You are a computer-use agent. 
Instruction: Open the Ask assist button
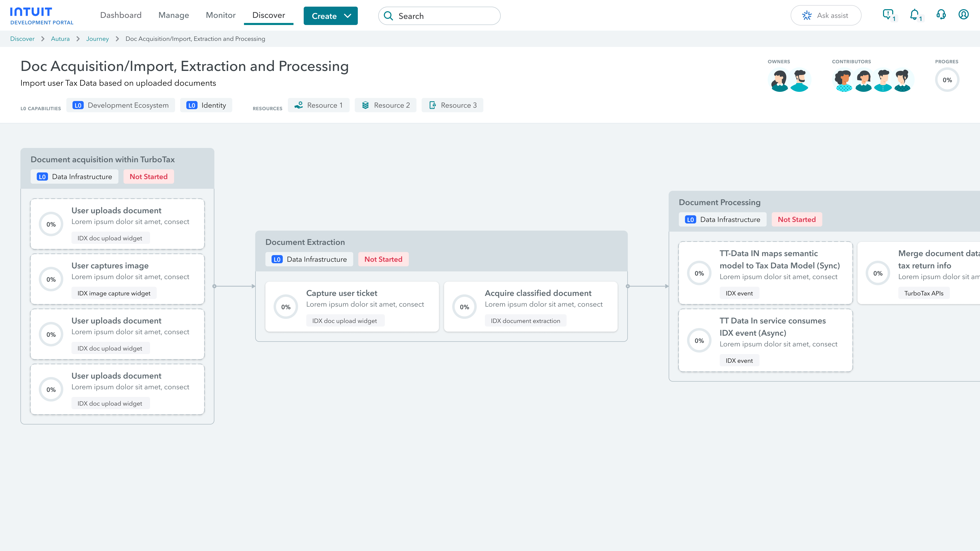tap(826, 16)
